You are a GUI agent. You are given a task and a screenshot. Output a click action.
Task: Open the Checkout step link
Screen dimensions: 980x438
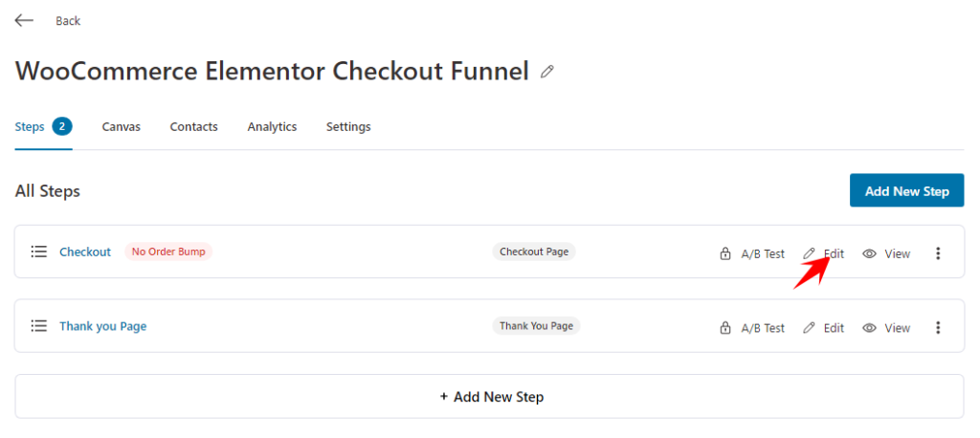[x=85, y=252]
